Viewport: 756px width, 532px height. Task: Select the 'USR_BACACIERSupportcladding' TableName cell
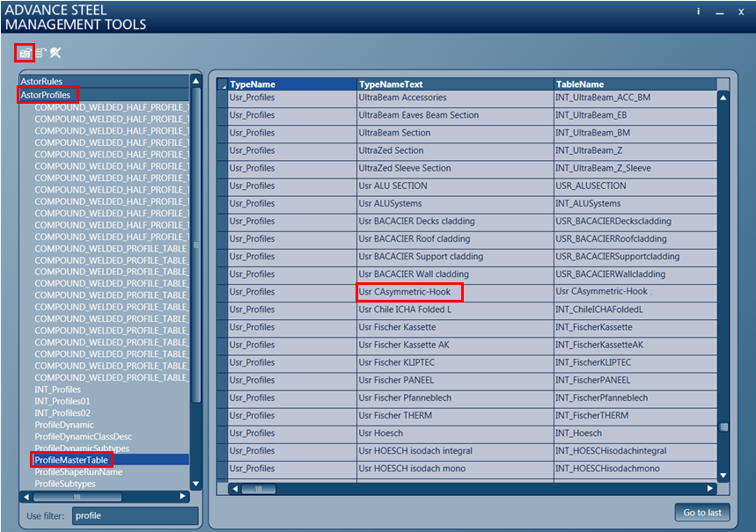click(x=635, y=257)
